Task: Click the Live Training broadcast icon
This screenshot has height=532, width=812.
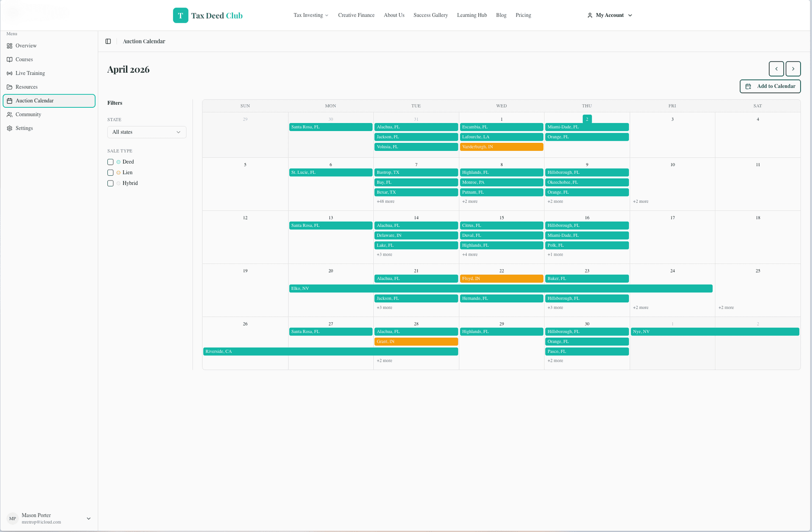Action: [9, 73]
